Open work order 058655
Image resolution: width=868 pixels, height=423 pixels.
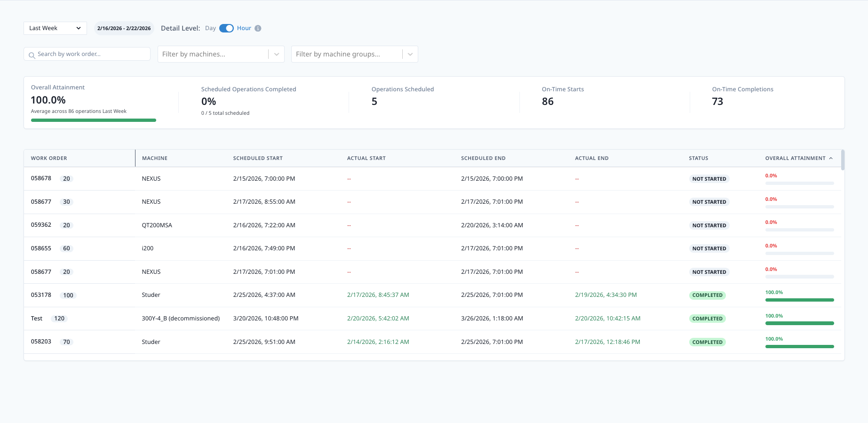[x=41, y=248]
